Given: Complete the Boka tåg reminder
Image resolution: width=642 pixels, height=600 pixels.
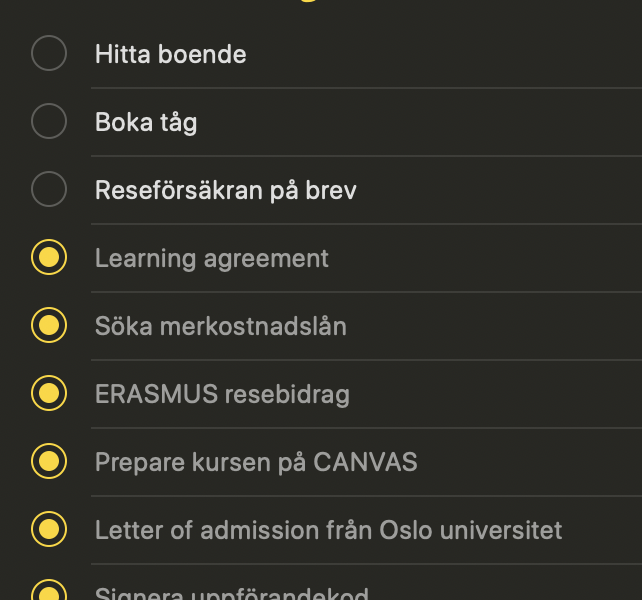Looking at the screenshot, I should pyautogui.click(x=49, y=121).
